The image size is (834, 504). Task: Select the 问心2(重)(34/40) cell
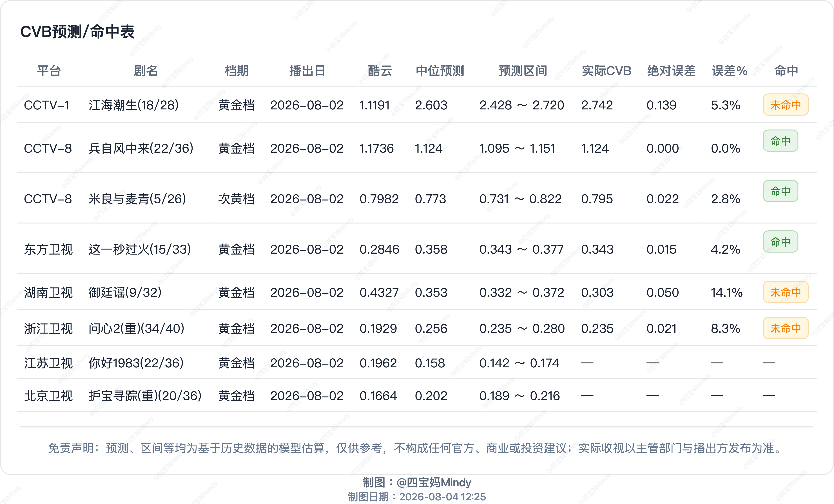[136, 328]
